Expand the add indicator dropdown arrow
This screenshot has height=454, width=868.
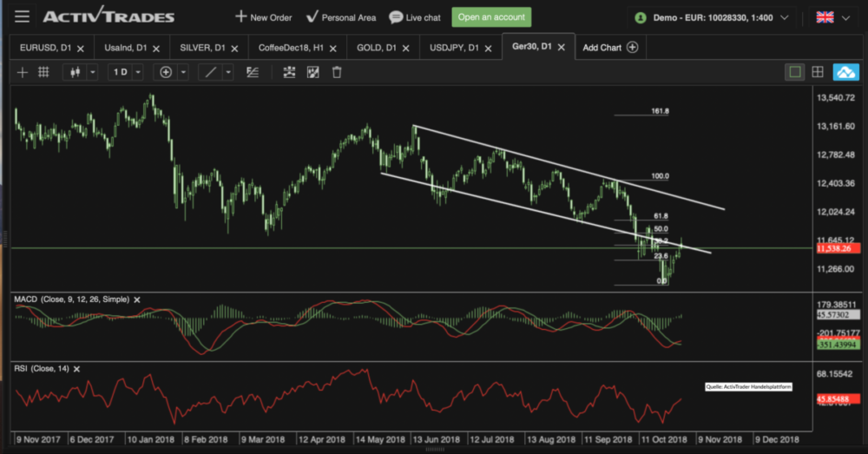[183, 73]
